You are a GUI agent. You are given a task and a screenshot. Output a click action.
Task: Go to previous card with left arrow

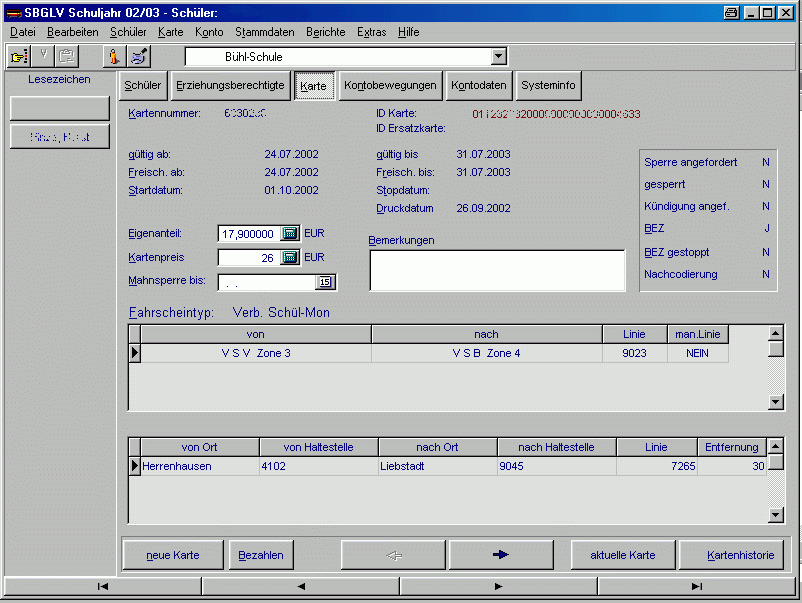(393, 554)
